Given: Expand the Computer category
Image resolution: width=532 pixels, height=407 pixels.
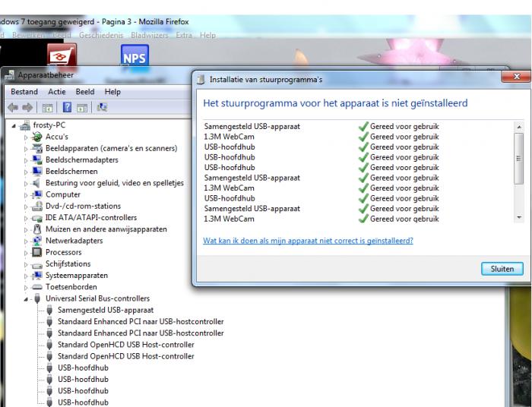Looking at the screenshot, I should coord(26,195).
